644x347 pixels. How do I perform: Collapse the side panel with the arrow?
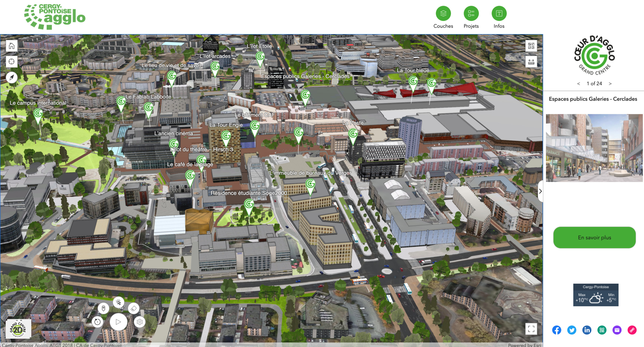[x=540, y=191]
